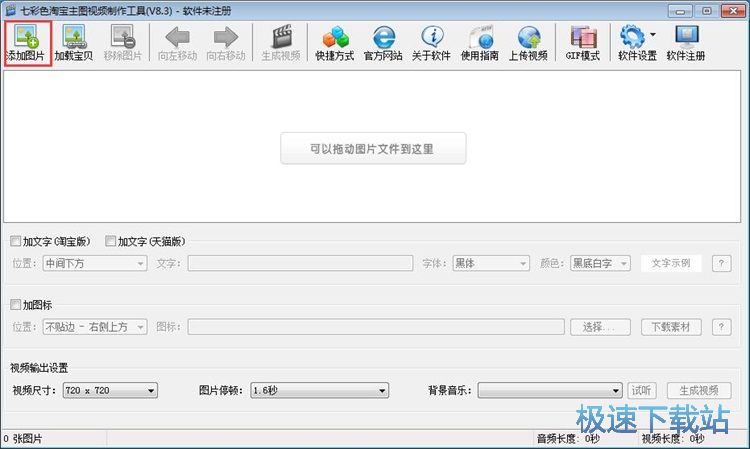Open the 快捷方式 shortcut cubes icon
The image size is (750, 449).
[x=335, y=43]
